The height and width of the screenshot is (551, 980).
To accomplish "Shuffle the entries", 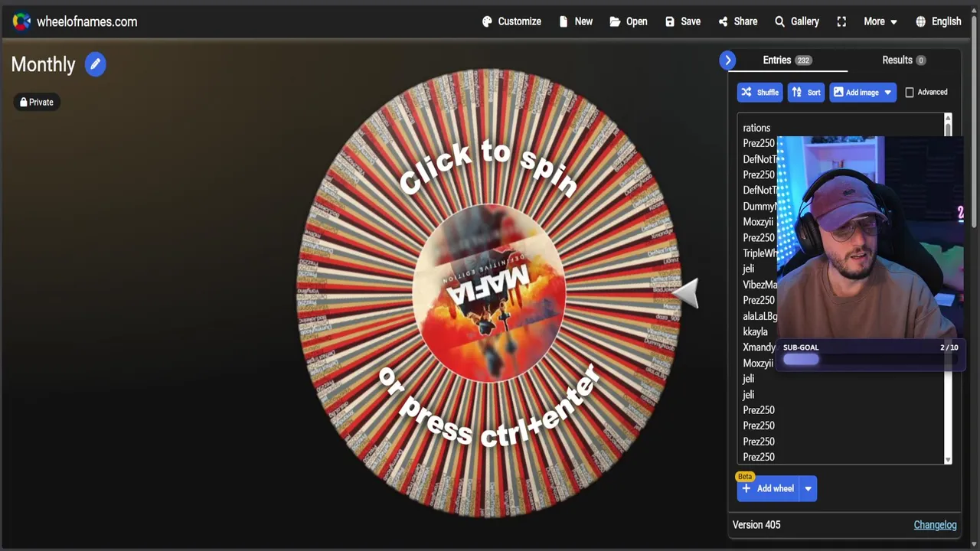I will (759, 92).
